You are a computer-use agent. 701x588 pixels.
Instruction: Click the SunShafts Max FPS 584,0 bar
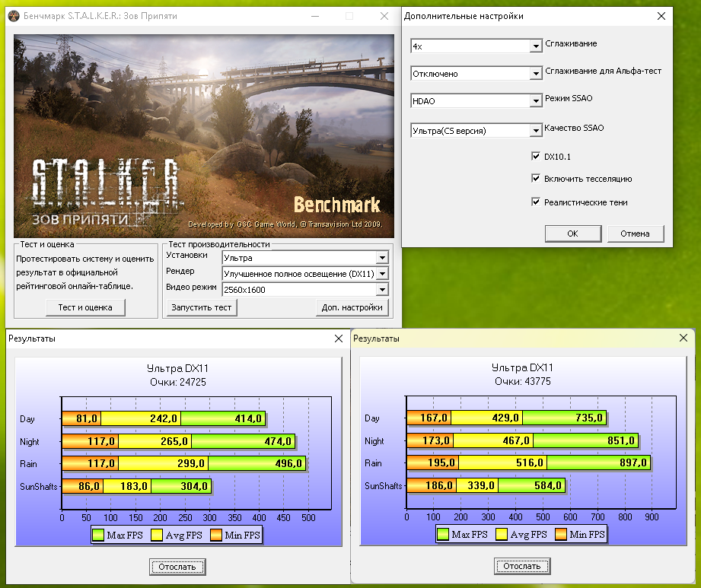531,485
